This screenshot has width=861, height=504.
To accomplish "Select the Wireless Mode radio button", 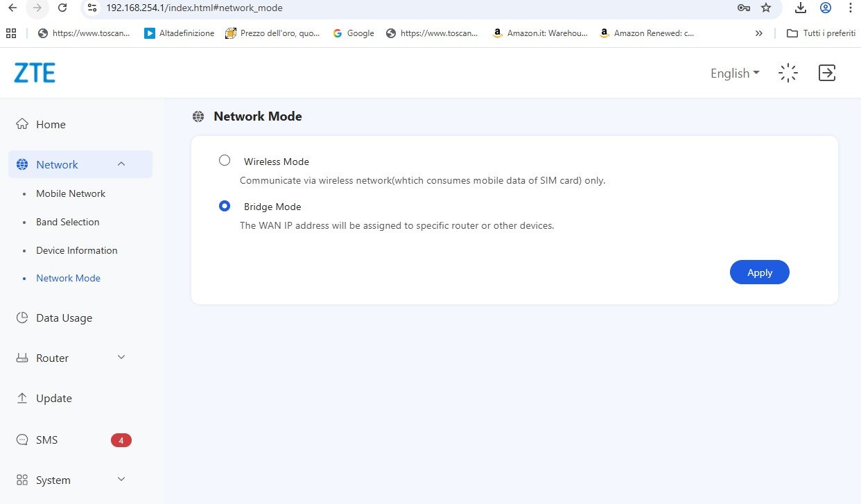I will pos(225,160).
